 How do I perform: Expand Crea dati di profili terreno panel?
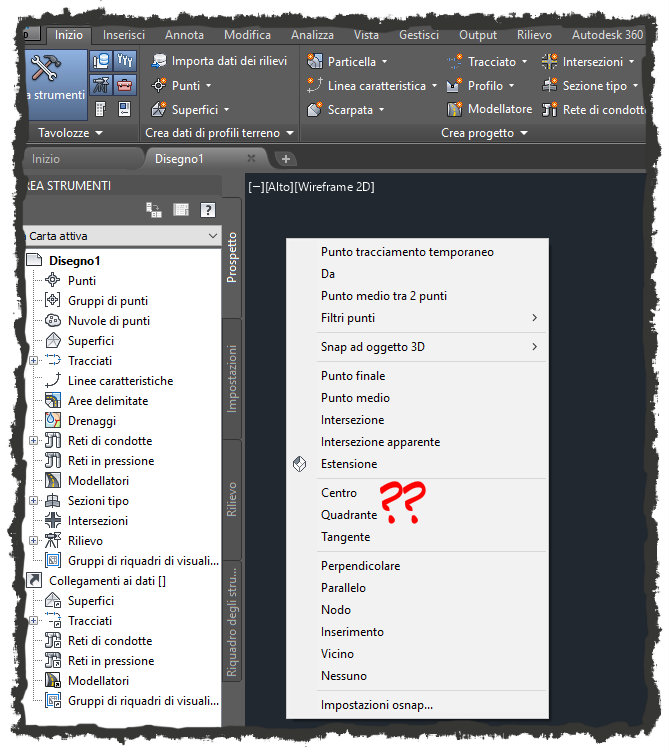[x=219, y=133]
